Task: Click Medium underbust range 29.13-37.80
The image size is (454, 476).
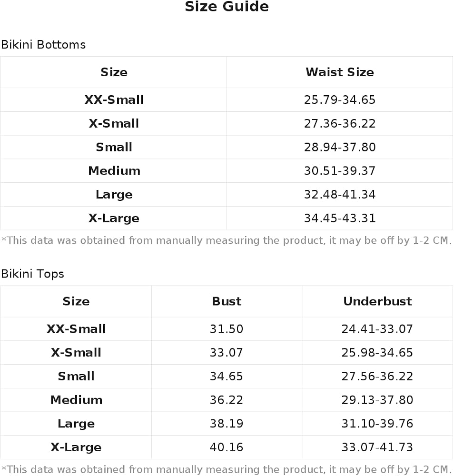Action: pyautogui.click(x=377, y=400)
